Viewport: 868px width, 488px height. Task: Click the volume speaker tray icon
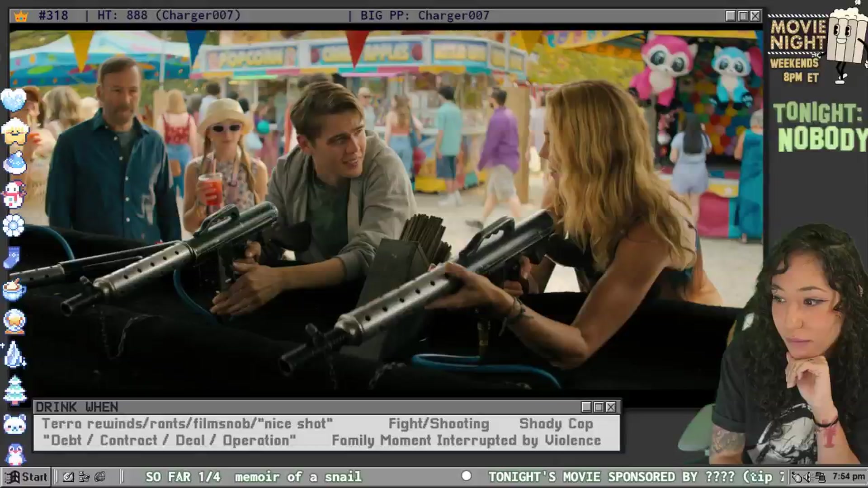(x=809, y=477)
